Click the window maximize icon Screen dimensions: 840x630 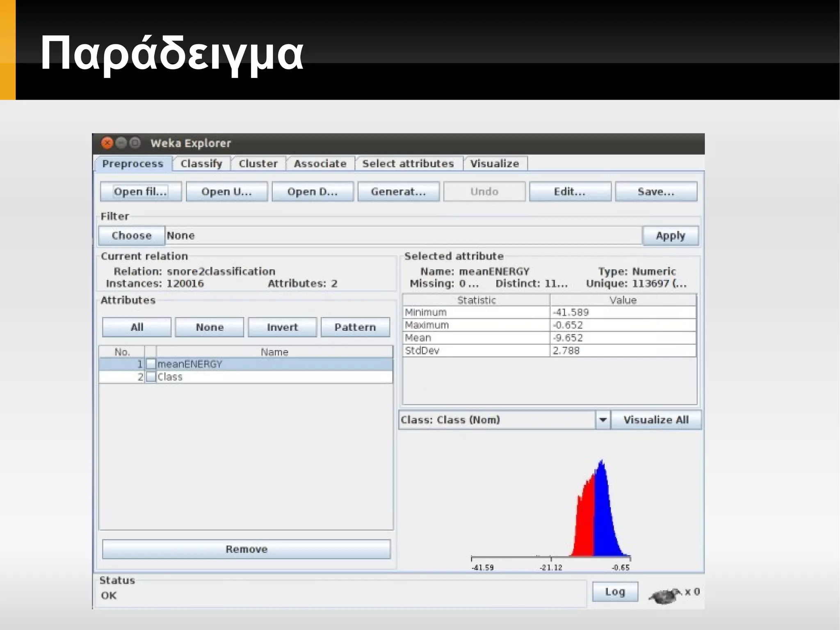pyautogui.click(x=135, y=143)
